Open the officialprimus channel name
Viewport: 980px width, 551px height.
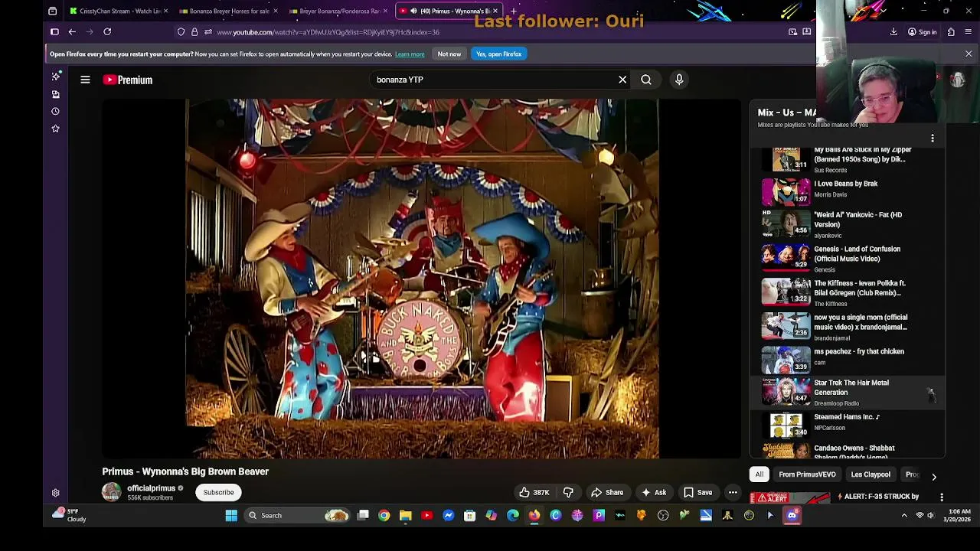[152, 488]
